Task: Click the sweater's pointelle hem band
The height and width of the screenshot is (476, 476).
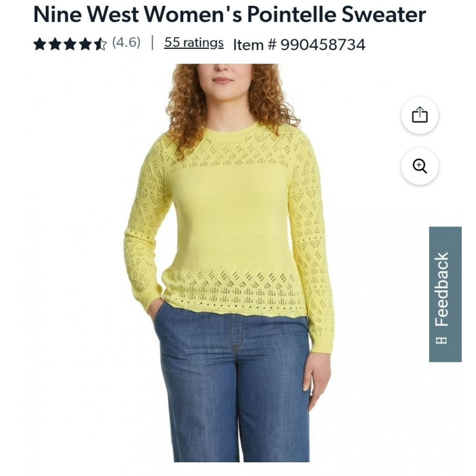Action: pos(234,289)
